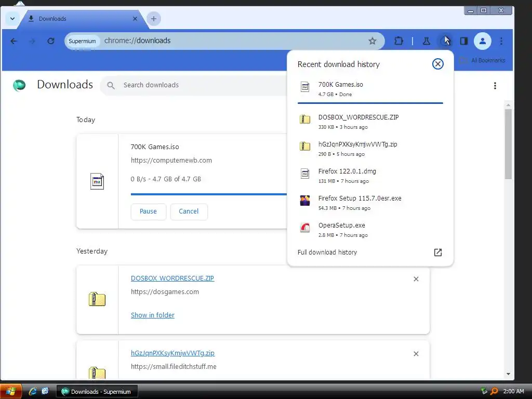Go back using the back arrow
Screen dimensions: 532x399
coord(14,41)
